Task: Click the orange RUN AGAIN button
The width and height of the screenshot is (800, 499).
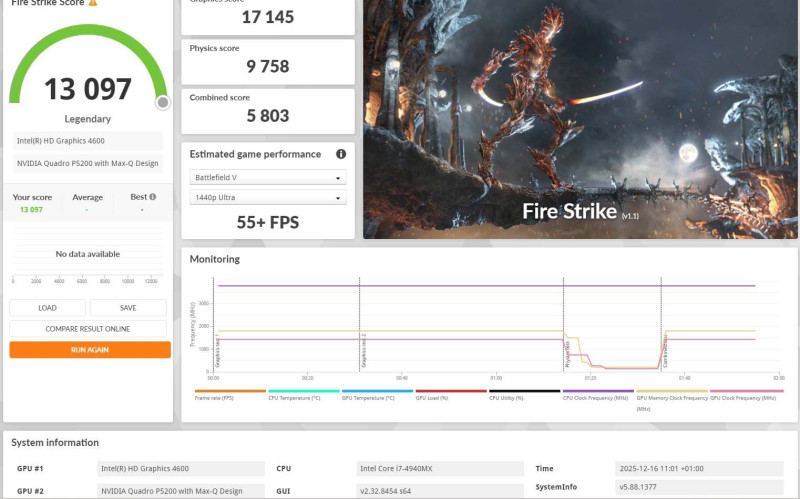Action: [x=90, y=350]
